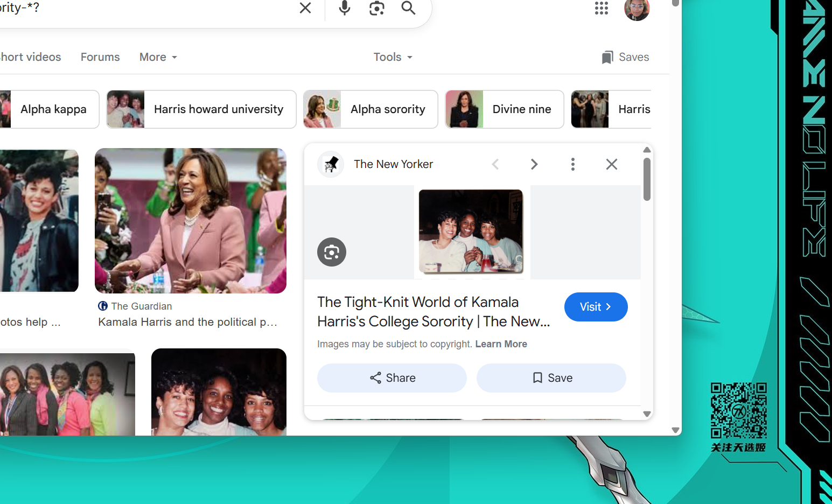This screenshot has width=832, height=504.
Task: Open the copyright Learn More link
Action: click(501, 344)
